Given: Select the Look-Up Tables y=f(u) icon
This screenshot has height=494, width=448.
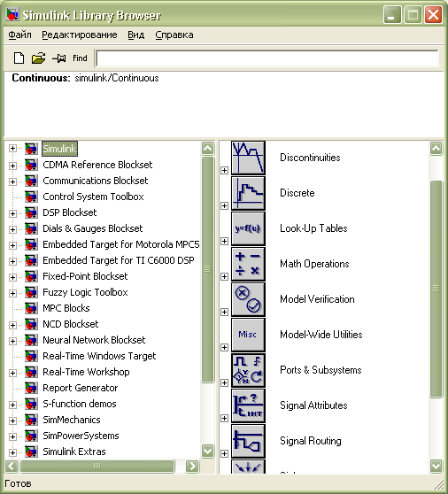Looking at the screenshot, I should pyautogui.click(x=248, y=228).
